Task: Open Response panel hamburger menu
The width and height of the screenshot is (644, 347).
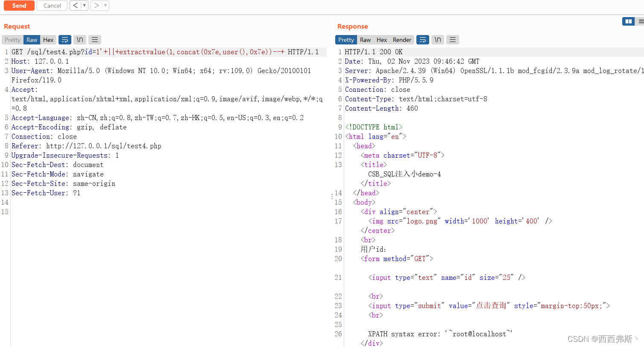Action: [x=453, y=40]
